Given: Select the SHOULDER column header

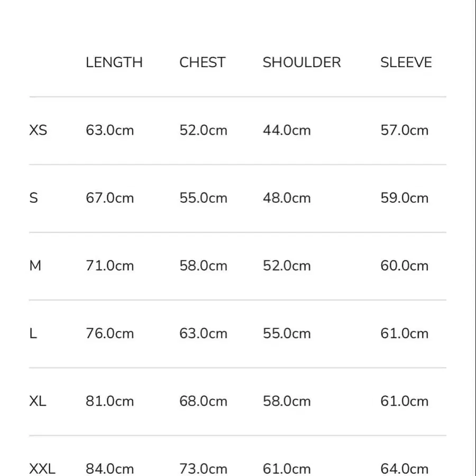Looking at the screenshot, I should point(301,62).
